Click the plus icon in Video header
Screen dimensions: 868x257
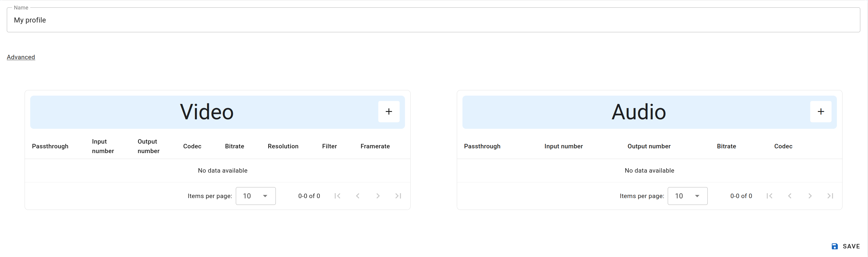[x=388, y=112]
